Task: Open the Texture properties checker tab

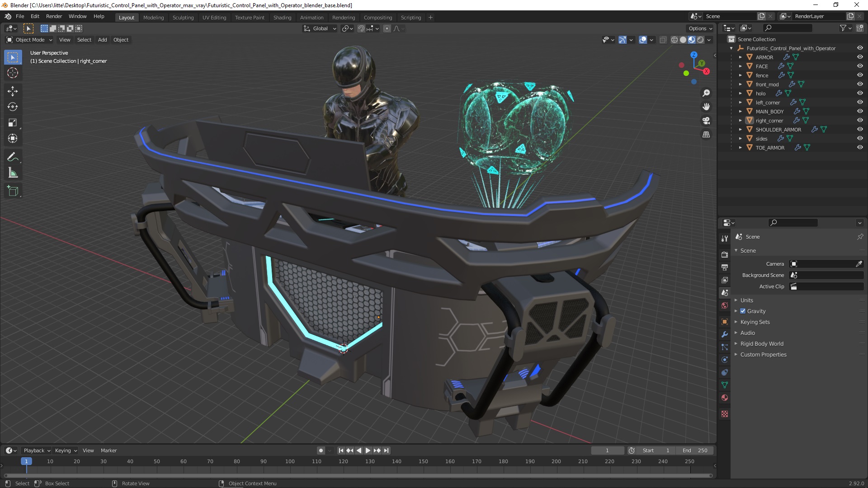Action: 725,414
